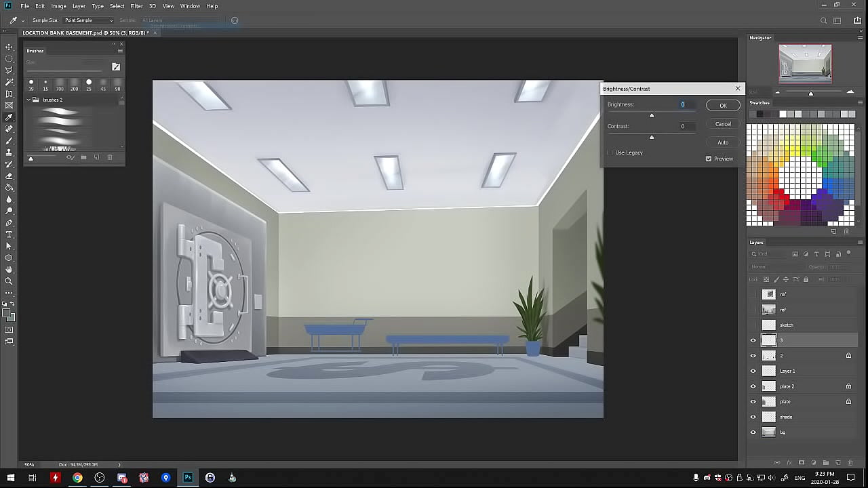Hide the shade layer
The width and height of the screenshot is (868, 488).
click(753, 417)
